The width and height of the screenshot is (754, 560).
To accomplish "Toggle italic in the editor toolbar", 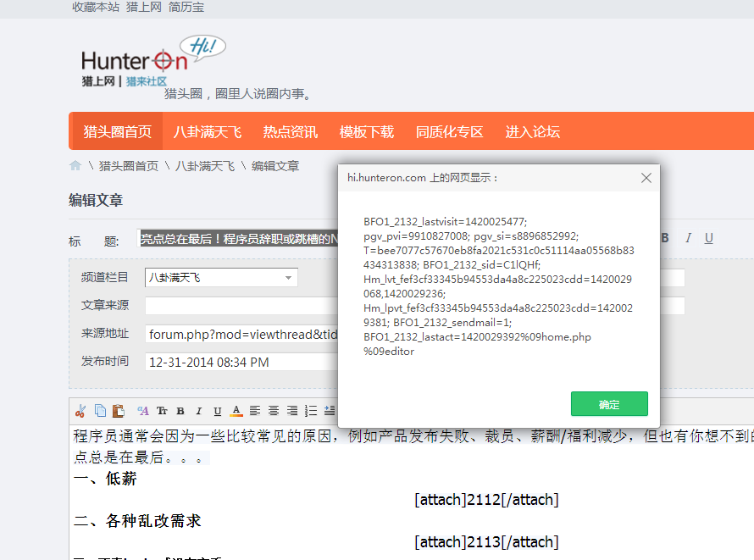I will (x=198, y=411).
